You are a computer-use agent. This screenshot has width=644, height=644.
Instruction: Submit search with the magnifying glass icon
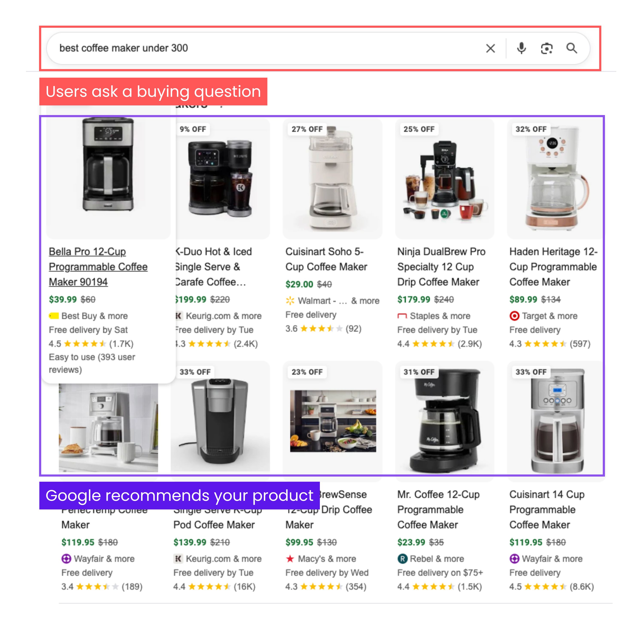tap(572, 48)
